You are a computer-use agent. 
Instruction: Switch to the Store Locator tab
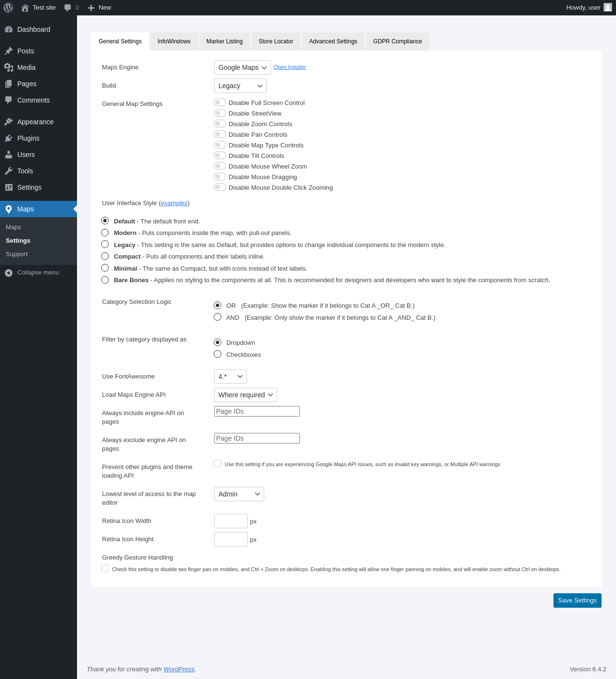(x=276, y=41)
